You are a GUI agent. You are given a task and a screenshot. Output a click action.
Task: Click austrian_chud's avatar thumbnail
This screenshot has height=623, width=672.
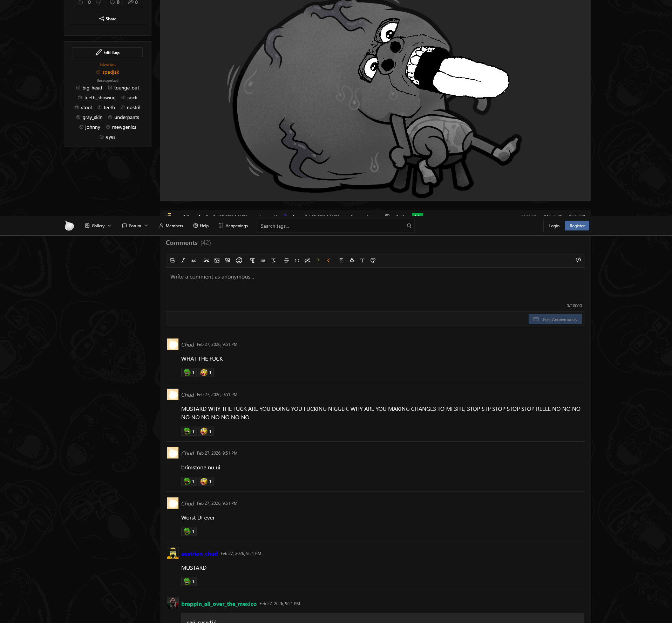(x=173, y=553)
